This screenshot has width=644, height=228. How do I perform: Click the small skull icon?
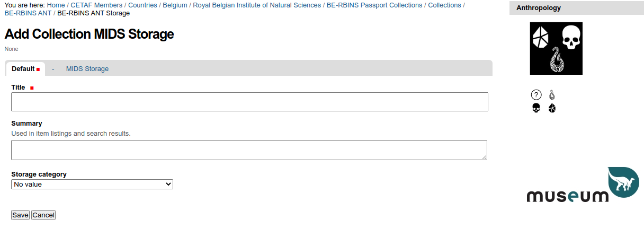[x=536, y=108]
